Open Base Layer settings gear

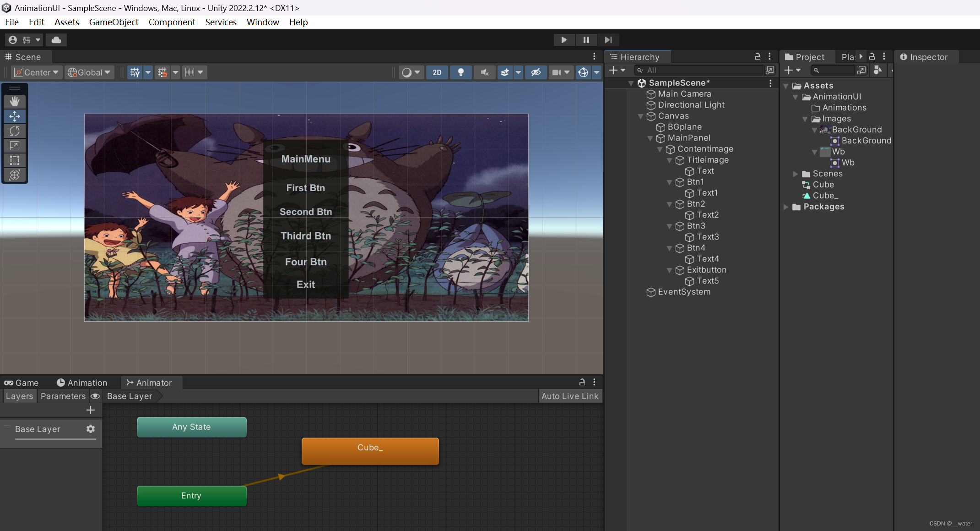click(x=91, y=429)
